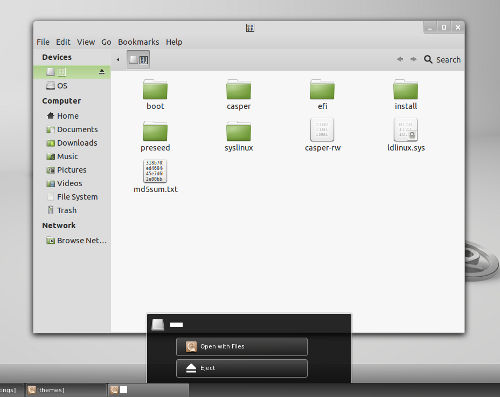Click Open with Files in popup
500x397 pixels.
[x=242, y=347]
